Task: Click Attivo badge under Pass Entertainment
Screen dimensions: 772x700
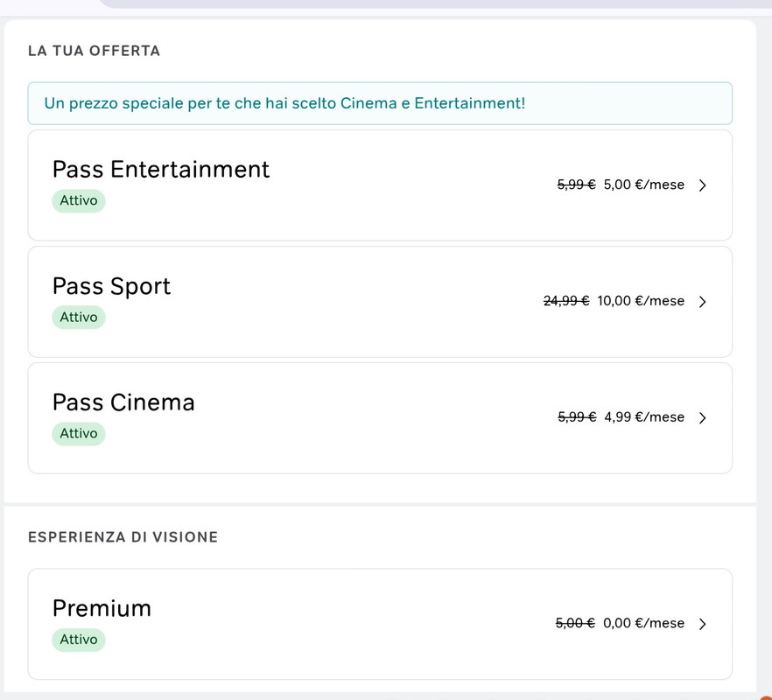Action: click(x=79, y=201)
